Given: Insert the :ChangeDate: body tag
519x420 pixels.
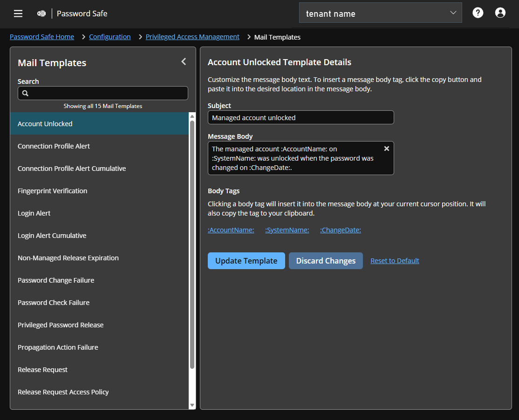Looking at the screenshot, I should [x=341, y=230].
